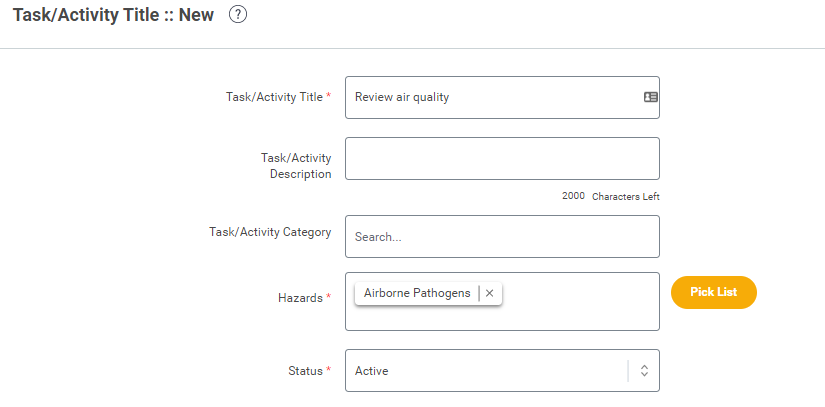Click the Task/Activity Category label
This screenshot has width=825, height=407.
point(270,232)
